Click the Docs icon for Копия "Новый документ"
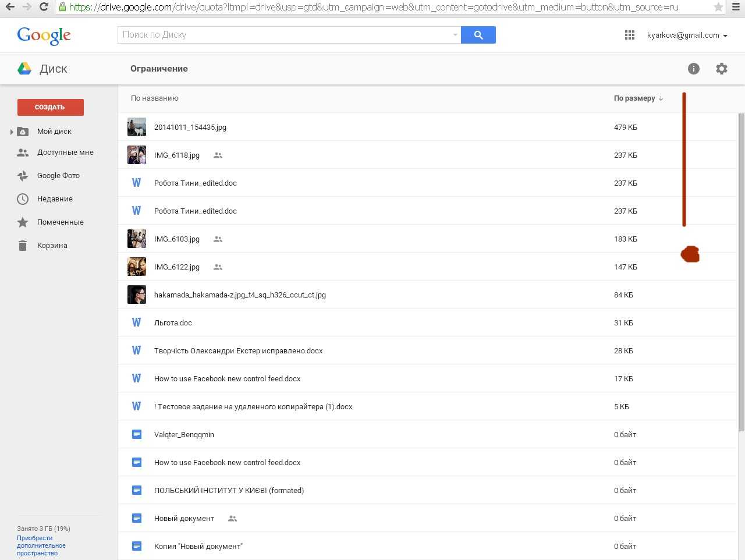Viewport: 745px width, 560px height. coord(137,546)
